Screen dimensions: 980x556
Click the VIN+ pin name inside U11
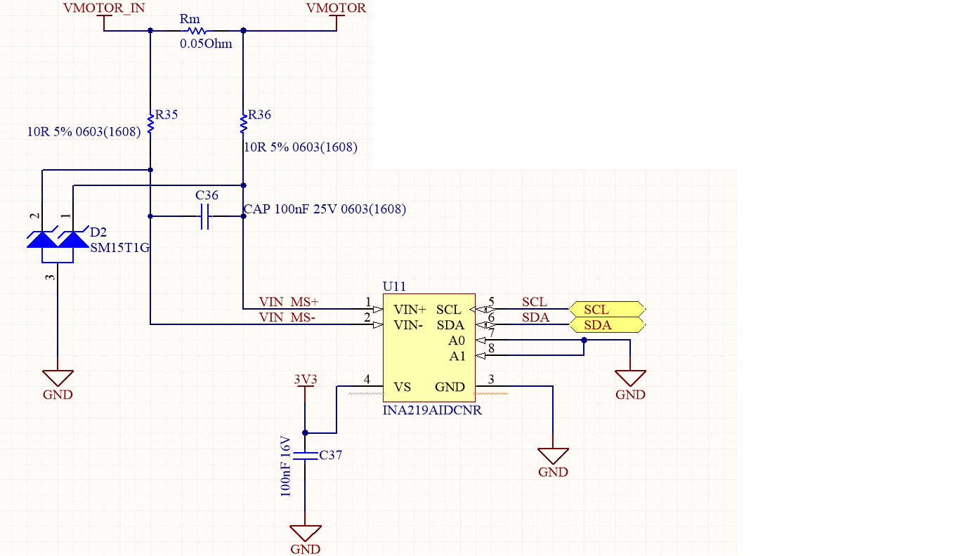tap(410, 310)
